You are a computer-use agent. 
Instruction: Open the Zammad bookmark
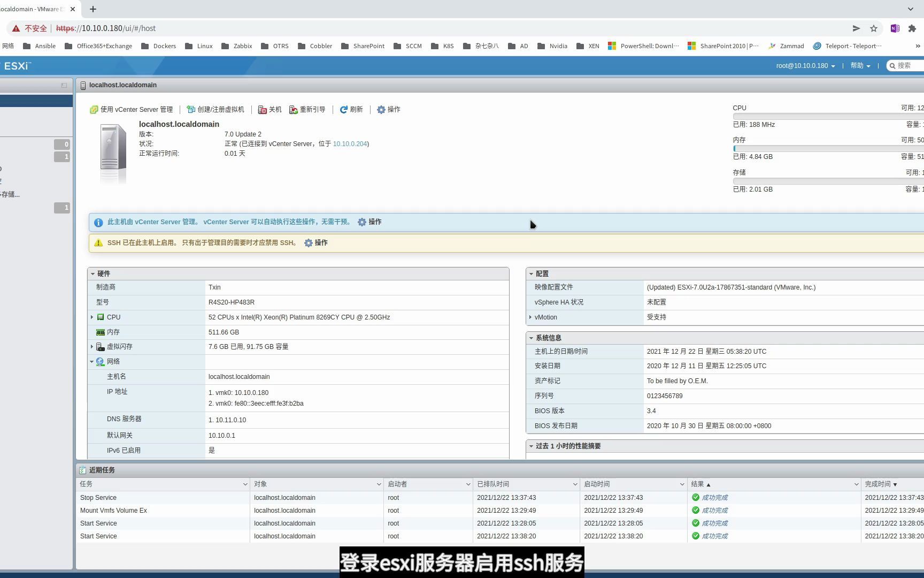tap(786, 46)
